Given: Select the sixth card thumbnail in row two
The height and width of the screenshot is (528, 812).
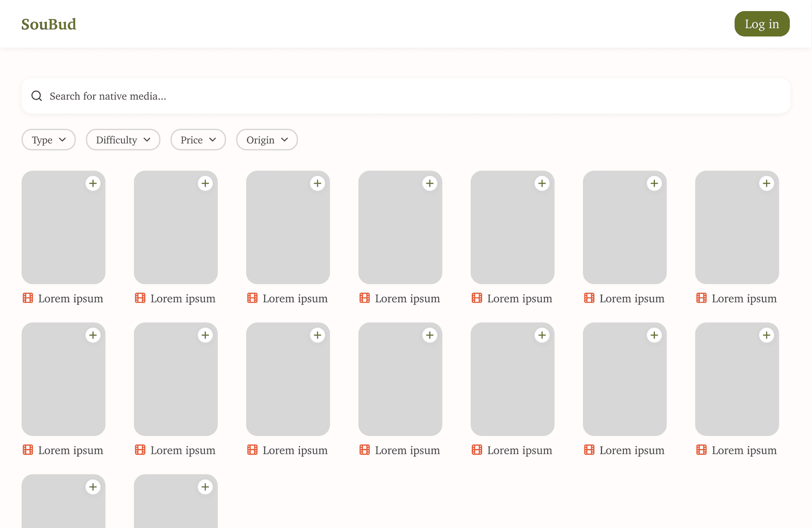Looking at the screenshot, I should pyautogui.click(x=624, y=379).
